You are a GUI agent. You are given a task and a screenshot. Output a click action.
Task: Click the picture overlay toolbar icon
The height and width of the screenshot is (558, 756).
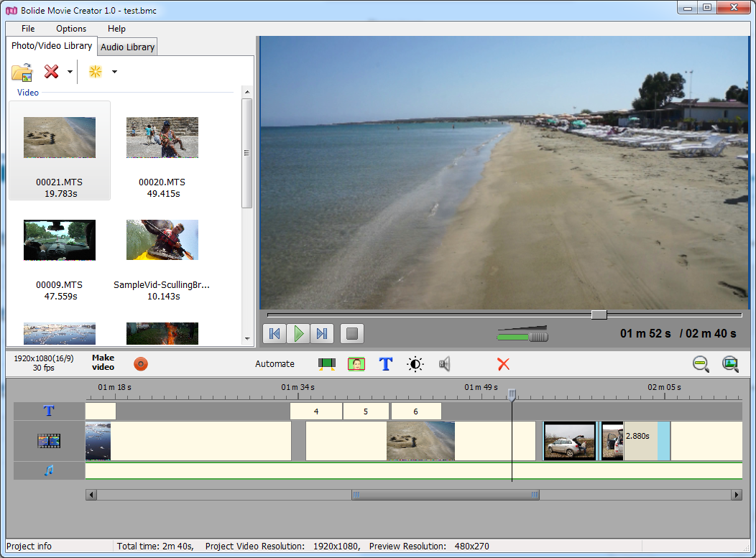click(x=356, y=364)
